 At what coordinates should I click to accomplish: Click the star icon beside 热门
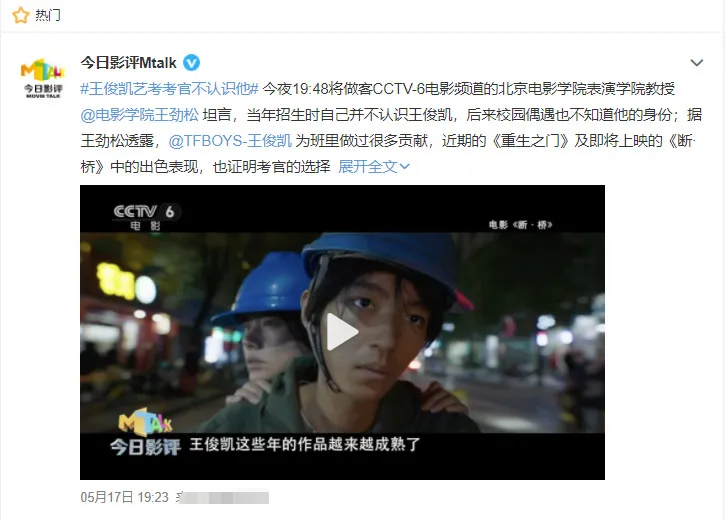20,16
